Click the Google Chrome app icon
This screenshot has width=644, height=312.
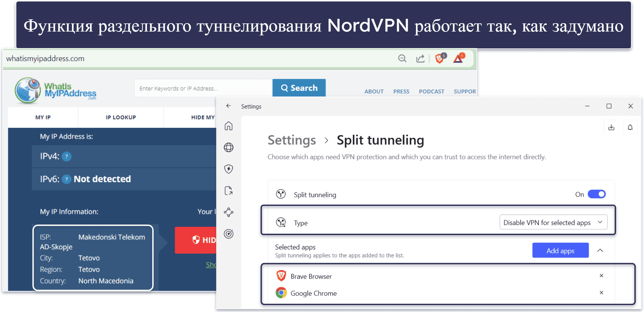point(281,293)
